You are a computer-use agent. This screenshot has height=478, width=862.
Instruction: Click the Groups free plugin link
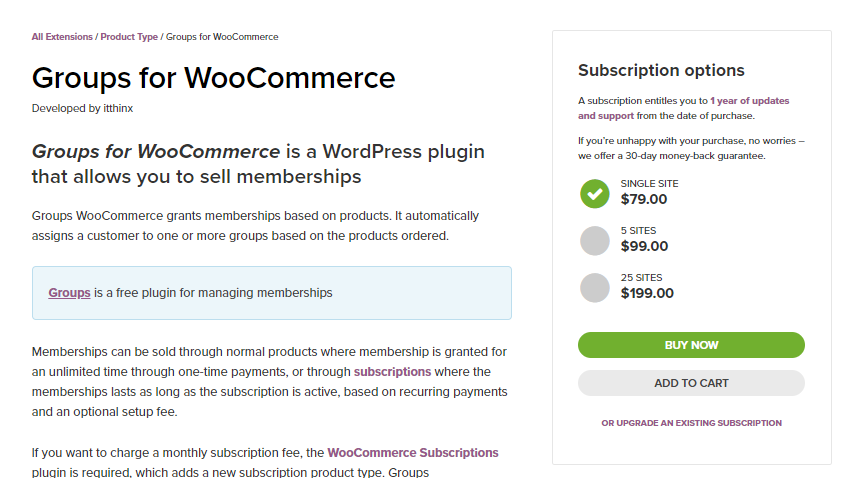(x=69, y=293)
